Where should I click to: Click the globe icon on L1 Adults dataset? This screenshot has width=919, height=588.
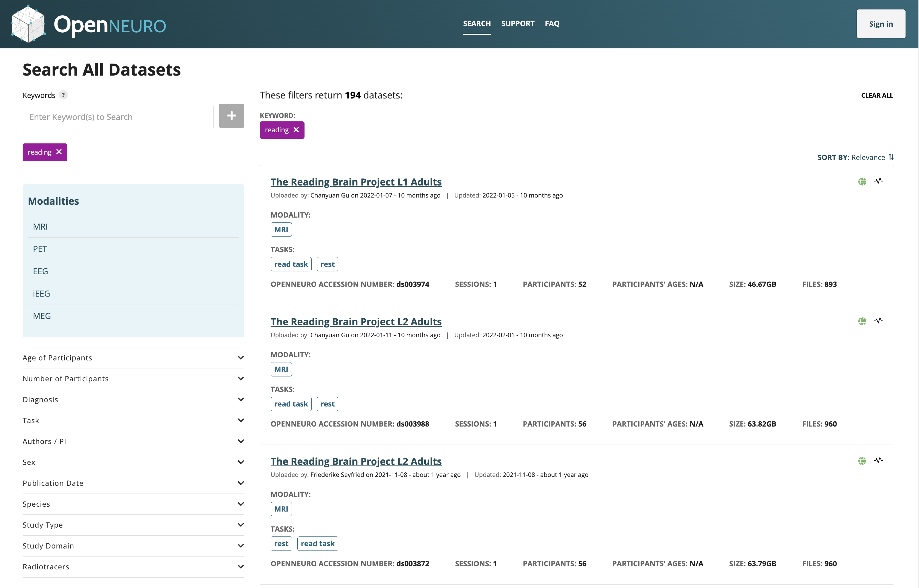862,181
